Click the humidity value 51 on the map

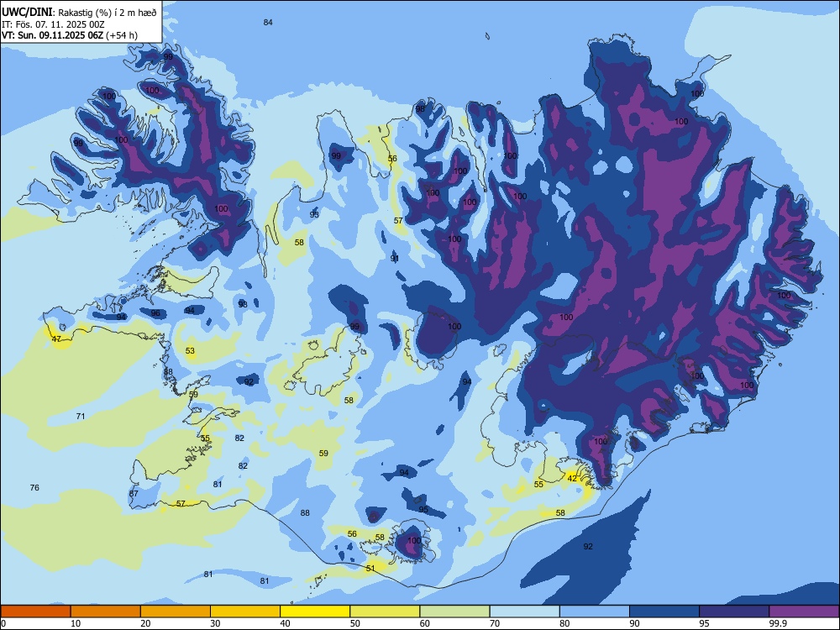pyautogui.click(x=370, y=569)
